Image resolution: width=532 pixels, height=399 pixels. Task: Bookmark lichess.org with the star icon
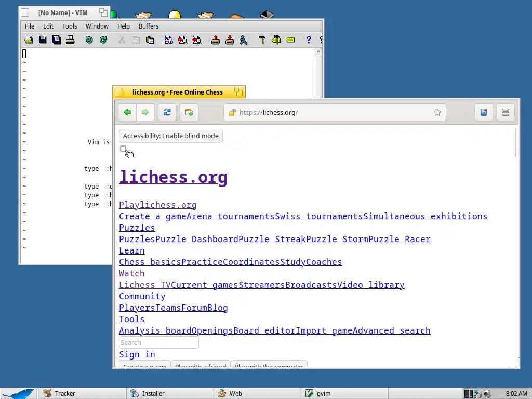pyautogui.click(x=437, y=112)
